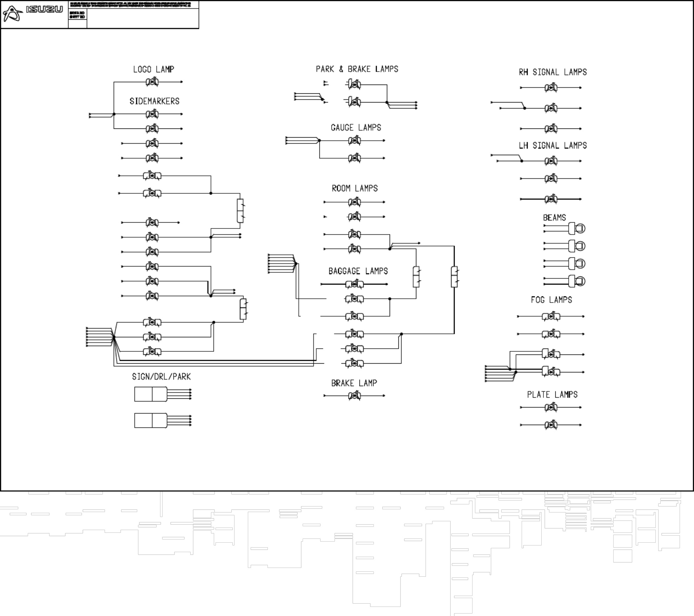Select the RH SIGNAL LAMPS heading
694x616 pixels.
(553, 72)
